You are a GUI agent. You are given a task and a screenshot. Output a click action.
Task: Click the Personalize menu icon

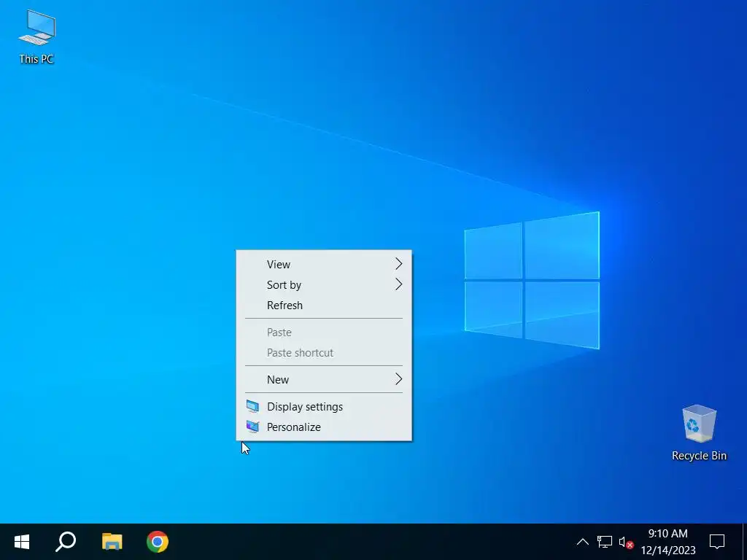point(252,427)
